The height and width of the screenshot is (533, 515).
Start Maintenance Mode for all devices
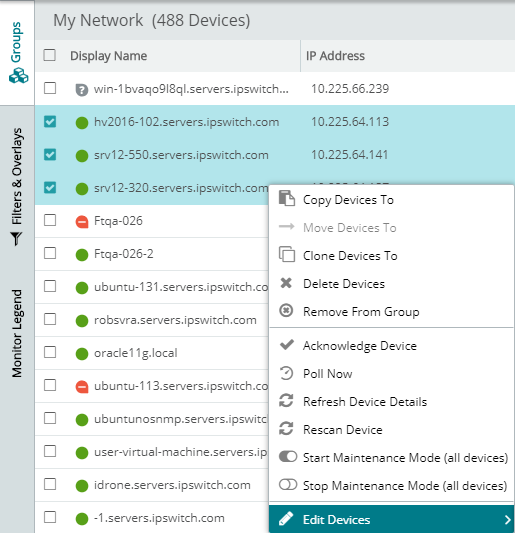click(391, 458)
